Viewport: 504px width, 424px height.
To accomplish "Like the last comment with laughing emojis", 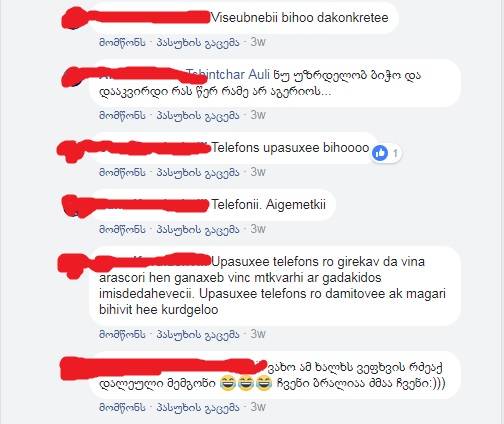I will coord(122,407).
